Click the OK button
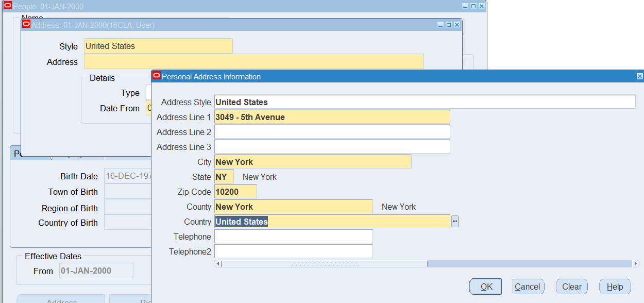The image size is (644, 303). click(485, 287)
